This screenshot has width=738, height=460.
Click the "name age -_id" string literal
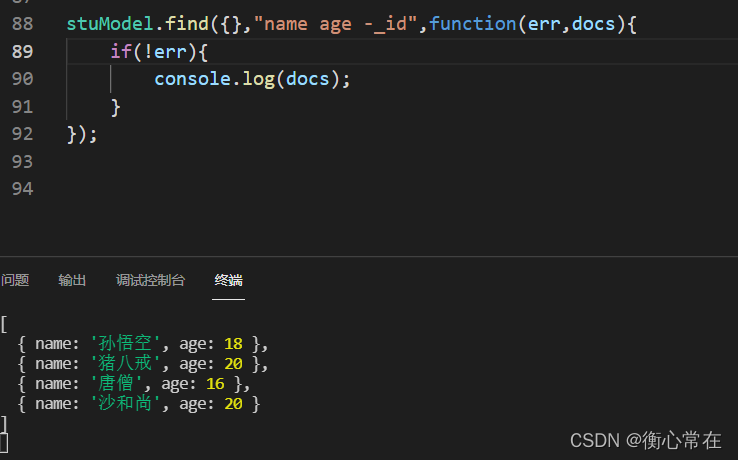[336, 24]
